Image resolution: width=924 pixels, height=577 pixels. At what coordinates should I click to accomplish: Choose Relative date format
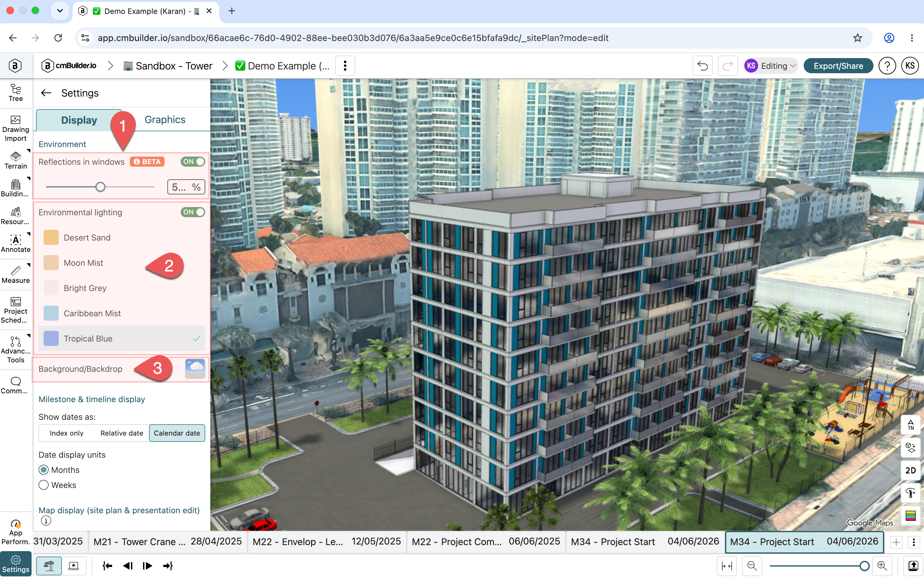122,433
